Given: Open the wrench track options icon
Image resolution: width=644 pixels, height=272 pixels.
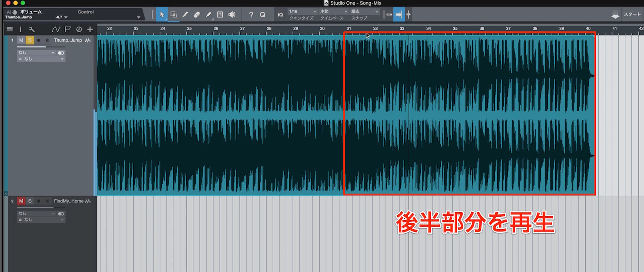Looking at the screenshot, I should (x=31, y=30).
